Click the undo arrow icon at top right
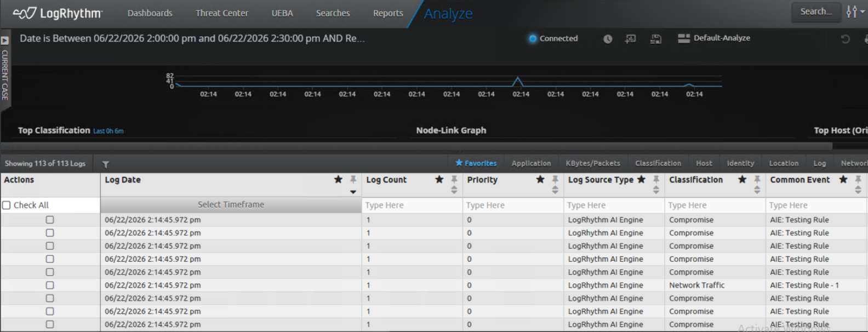 [846, 39]
